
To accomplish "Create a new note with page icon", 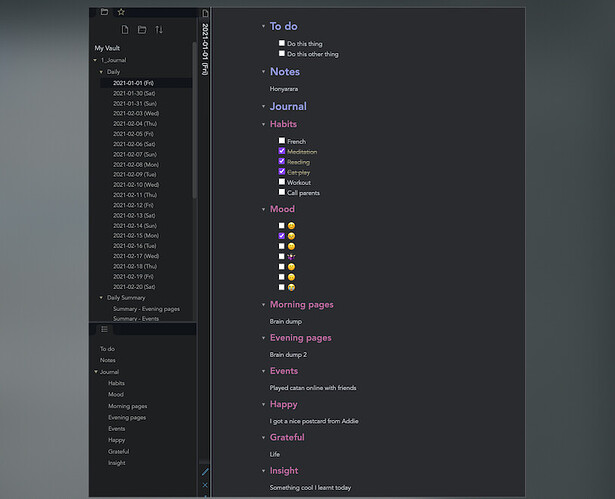I will coord(125,29).
